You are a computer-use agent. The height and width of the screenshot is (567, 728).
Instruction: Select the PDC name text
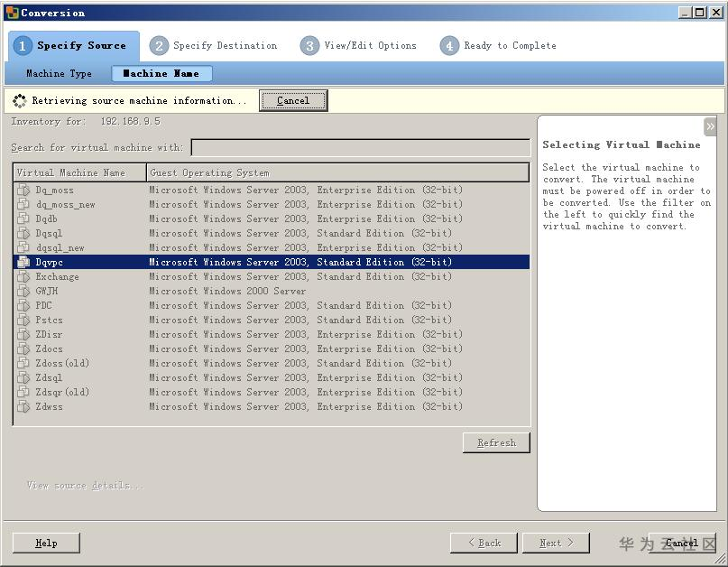pos(43,305)
